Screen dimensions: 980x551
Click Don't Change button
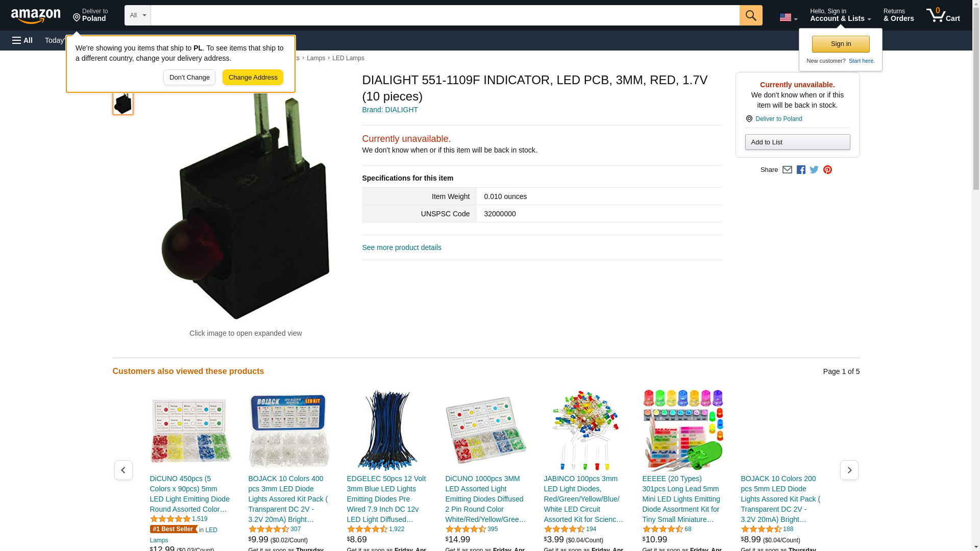pos(189,78)
